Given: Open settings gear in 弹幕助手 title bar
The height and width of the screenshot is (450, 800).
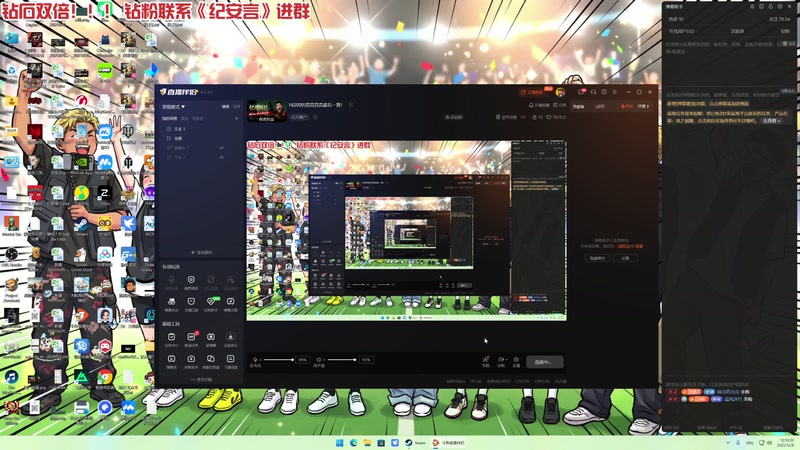Looking at the screenshot, I should [x=780, y=7].
